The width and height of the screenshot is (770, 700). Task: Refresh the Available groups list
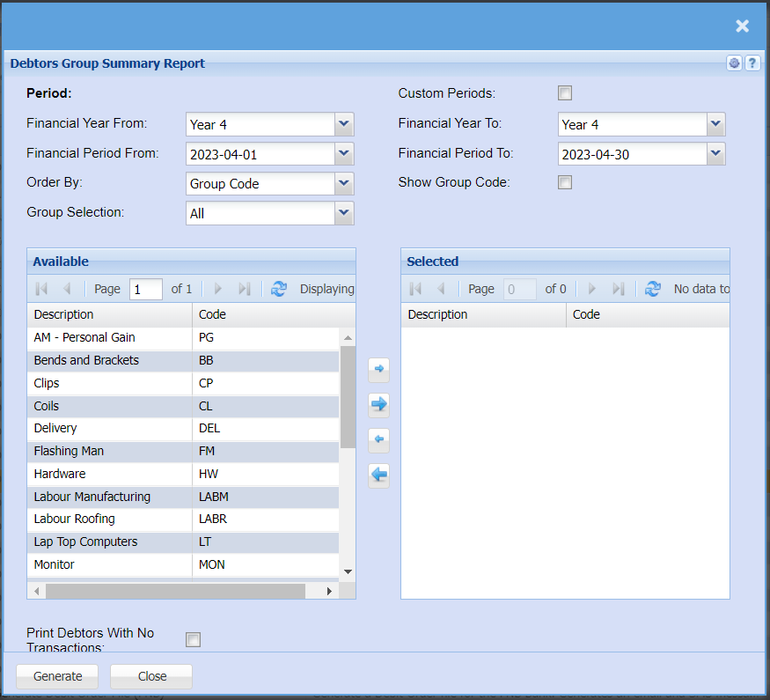279,289
